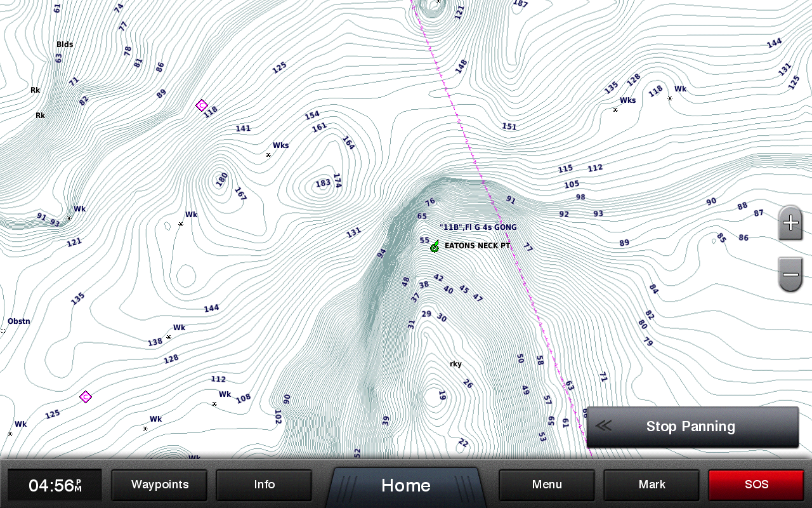Return to the Home screen
812x508 pixels.
point(406,486)
